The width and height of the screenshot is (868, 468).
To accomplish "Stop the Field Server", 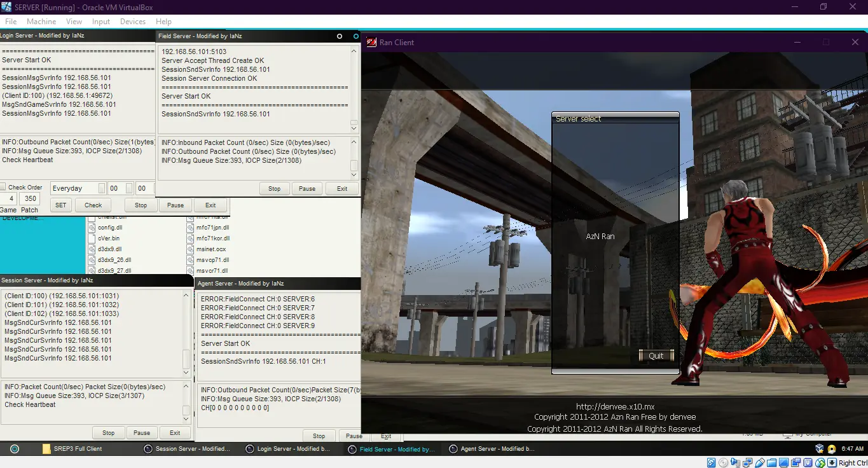I will [x=274, y=189].
